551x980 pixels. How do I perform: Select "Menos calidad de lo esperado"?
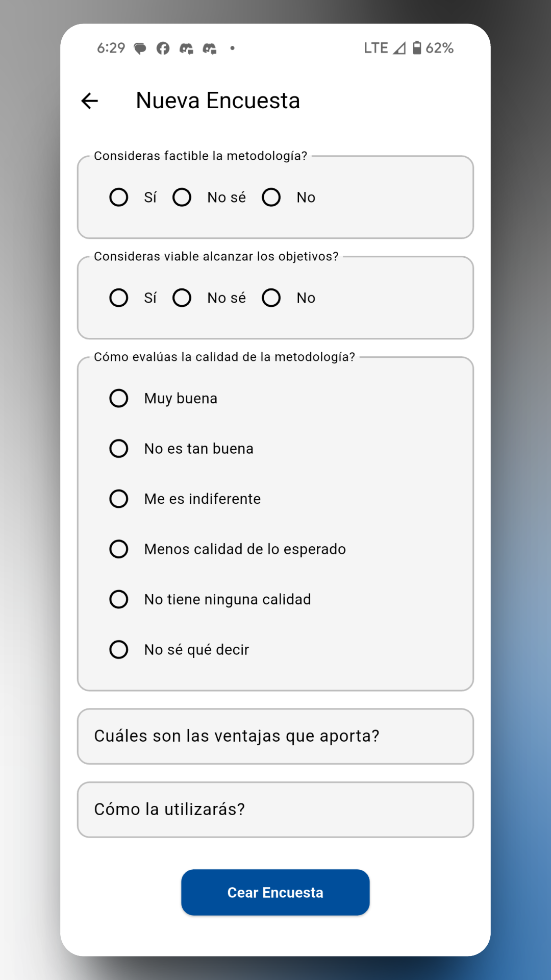point(118,549)
